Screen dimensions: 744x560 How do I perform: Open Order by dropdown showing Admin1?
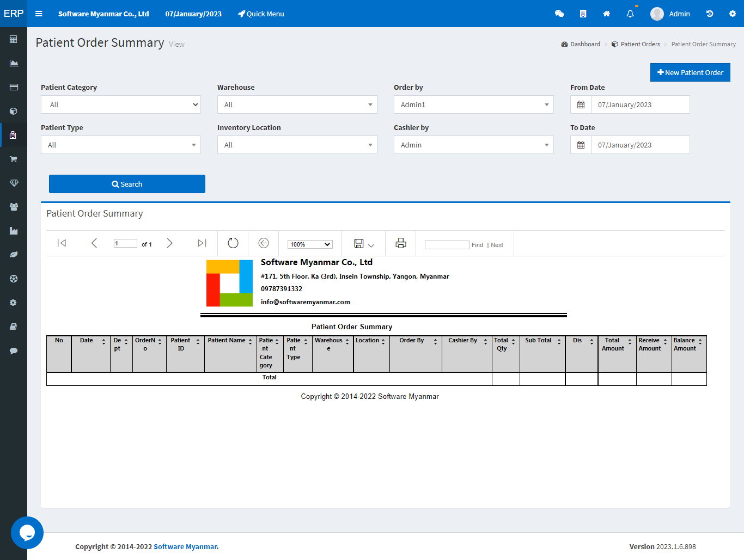click(x=474, y=104)
